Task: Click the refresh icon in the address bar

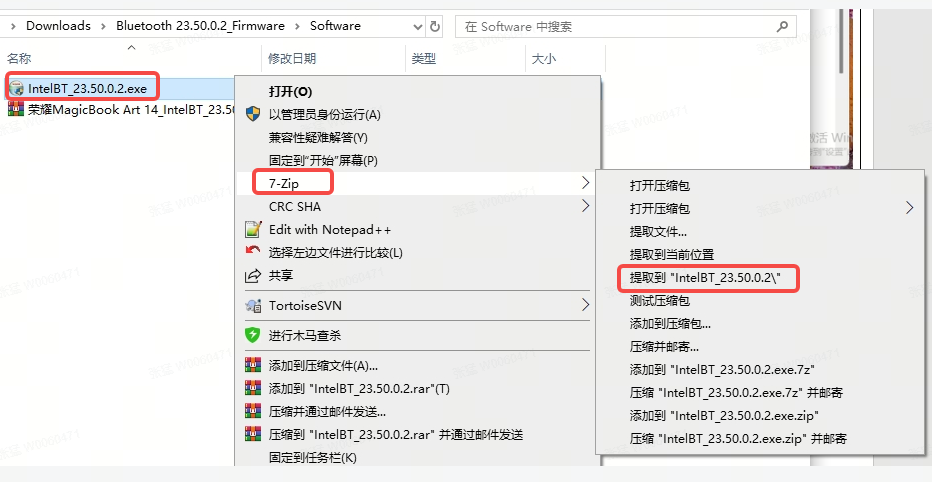Action: [x=435, y=26]
